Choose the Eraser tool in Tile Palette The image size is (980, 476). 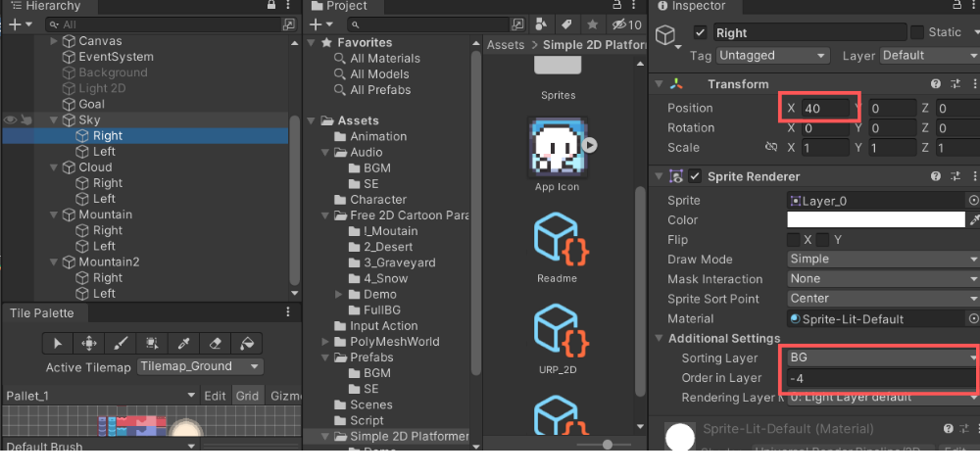(x=216, y=343)
